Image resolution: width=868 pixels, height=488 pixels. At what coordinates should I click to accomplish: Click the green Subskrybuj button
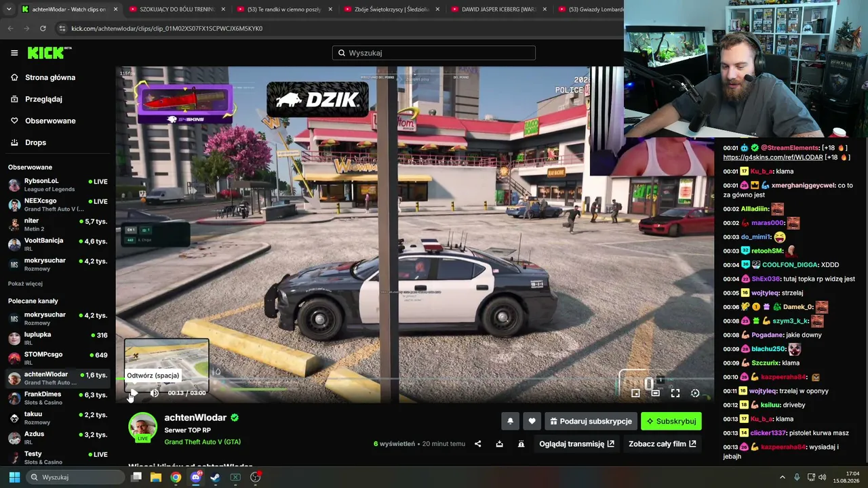tap(671, 421)
